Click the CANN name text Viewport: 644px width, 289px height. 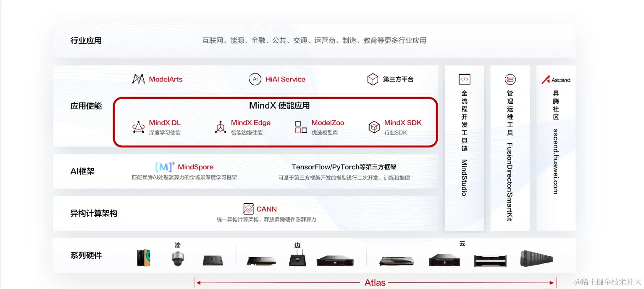(x=267, y=209)
